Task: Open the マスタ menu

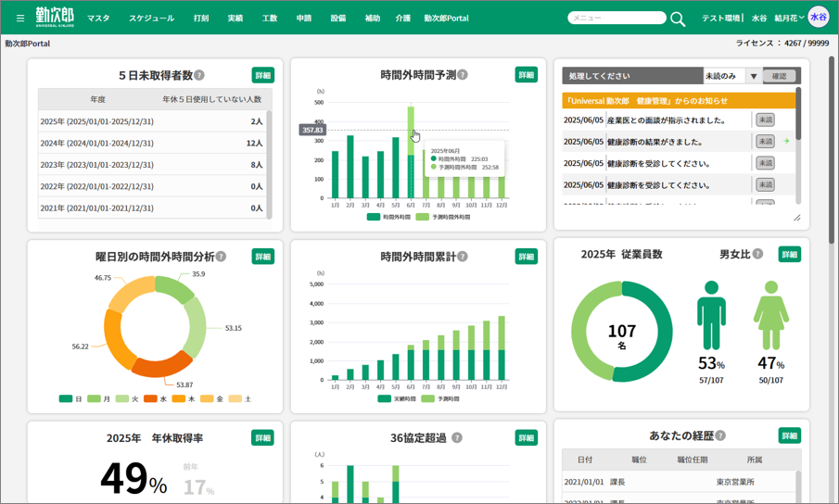Action: coord(98,19)
